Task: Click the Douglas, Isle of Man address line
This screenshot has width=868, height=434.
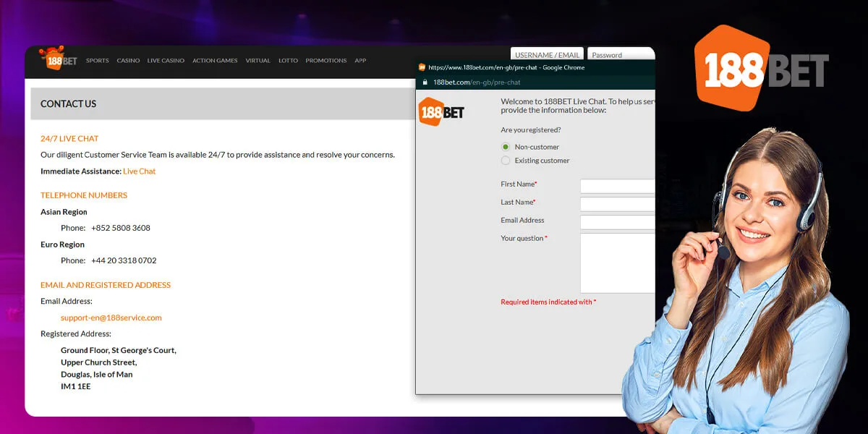Action: tap(97, 375)
